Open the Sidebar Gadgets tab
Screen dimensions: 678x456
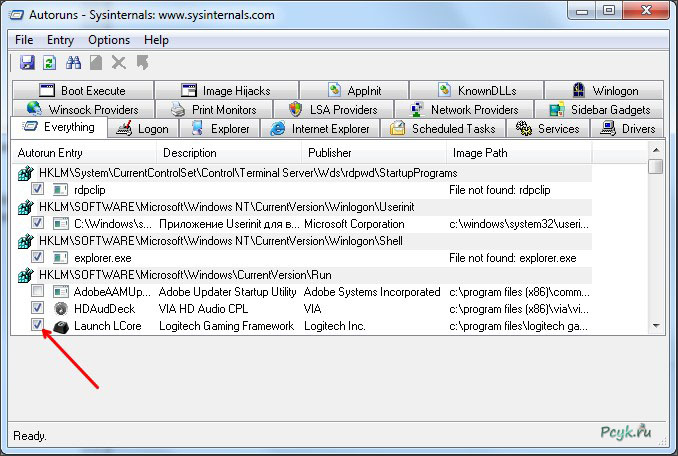599,109
